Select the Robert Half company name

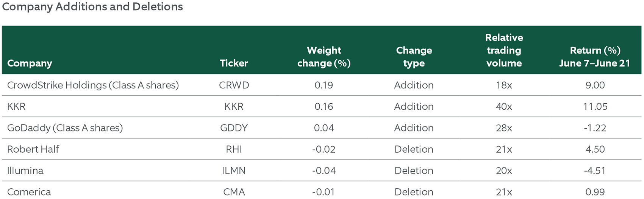(x=33, y=149)
